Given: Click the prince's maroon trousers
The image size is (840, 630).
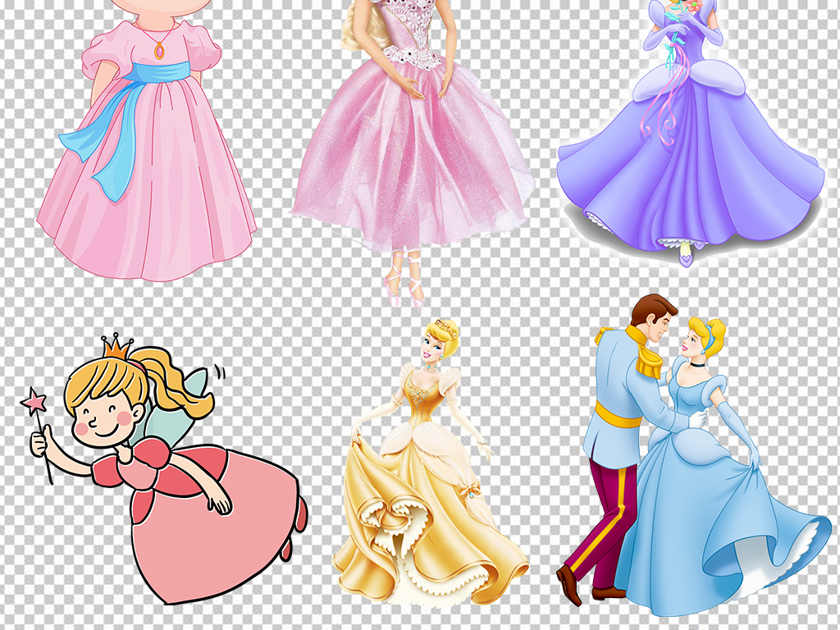Looking at the screenshot, I should [607, 509].
